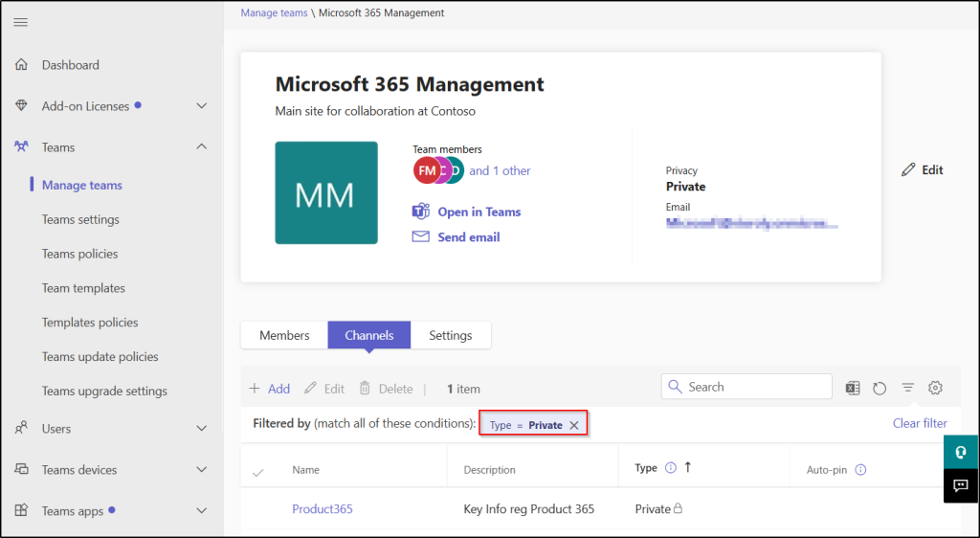Click the Send email link
The height and width of the screenshot is (538, 980).
pyautogui.click(x=469, y=236)
